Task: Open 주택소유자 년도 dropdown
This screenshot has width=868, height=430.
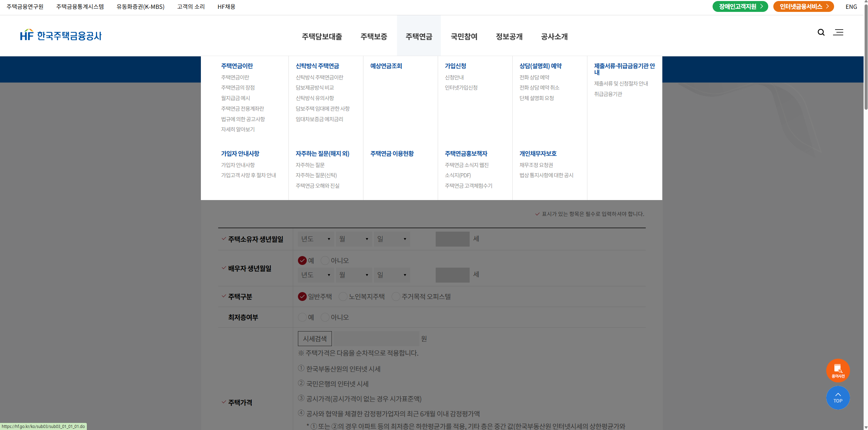Action: point(316,239)
